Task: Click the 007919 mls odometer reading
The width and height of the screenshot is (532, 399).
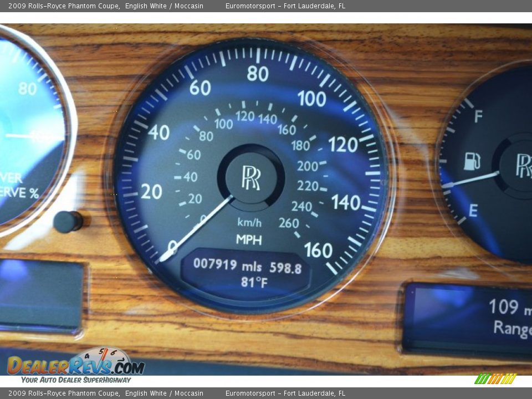Action: (x=227, y=265)
